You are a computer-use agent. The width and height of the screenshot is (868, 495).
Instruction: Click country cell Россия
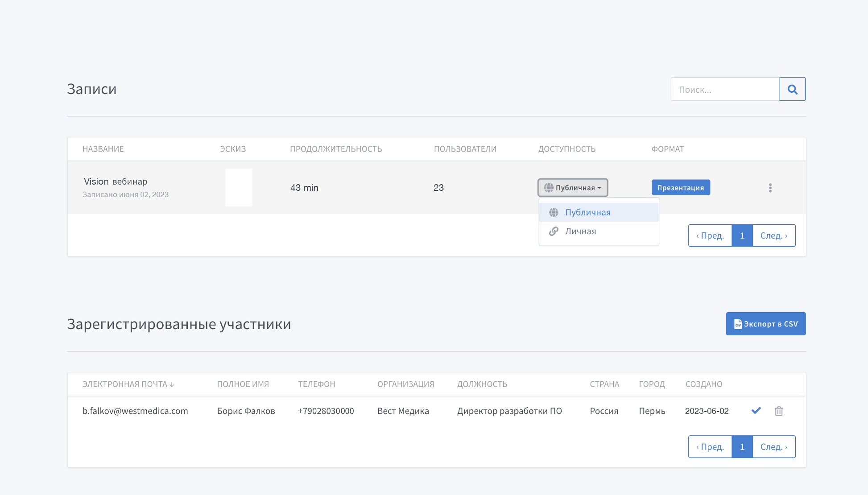point(604,411)
